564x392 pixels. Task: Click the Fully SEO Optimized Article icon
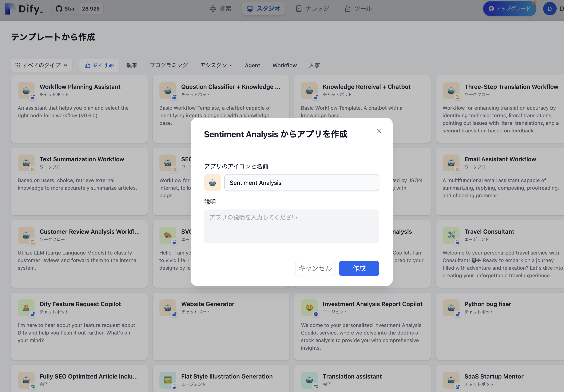[26, 380]
